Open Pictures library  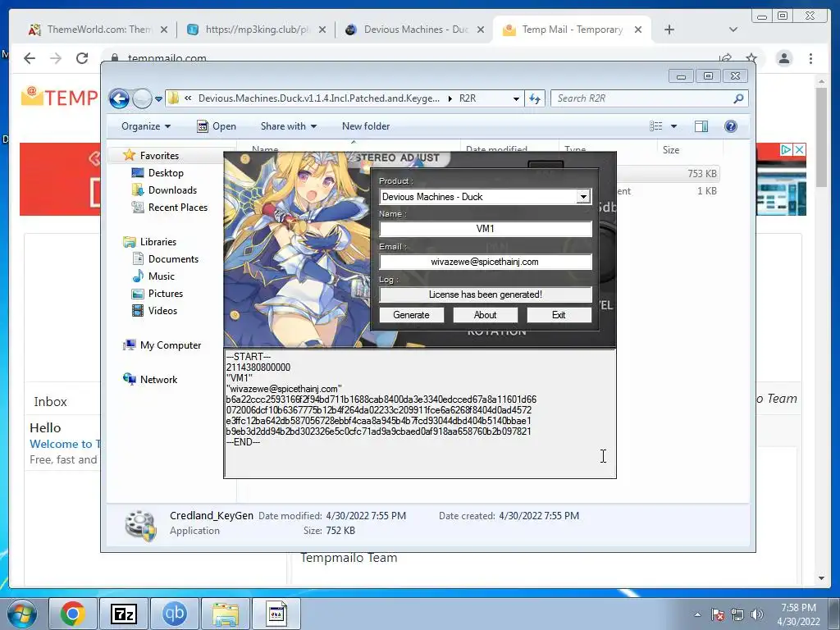(x=165, y=294)
